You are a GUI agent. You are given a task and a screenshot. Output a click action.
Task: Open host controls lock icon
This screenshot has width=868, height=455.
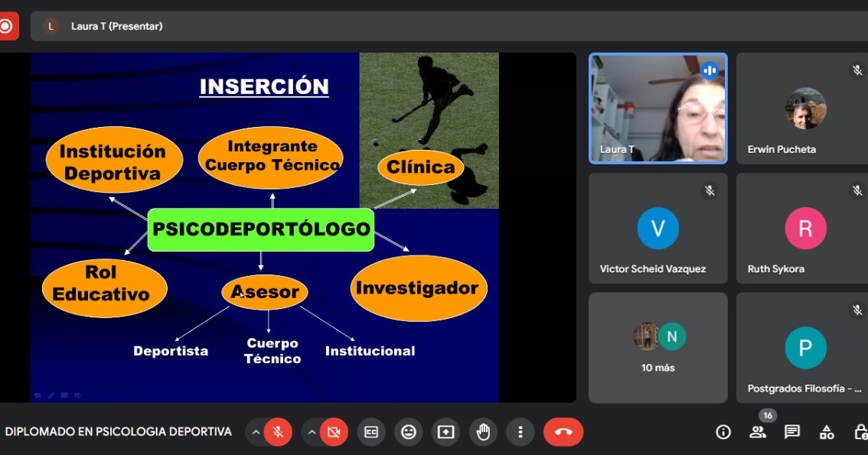[860, 432]
